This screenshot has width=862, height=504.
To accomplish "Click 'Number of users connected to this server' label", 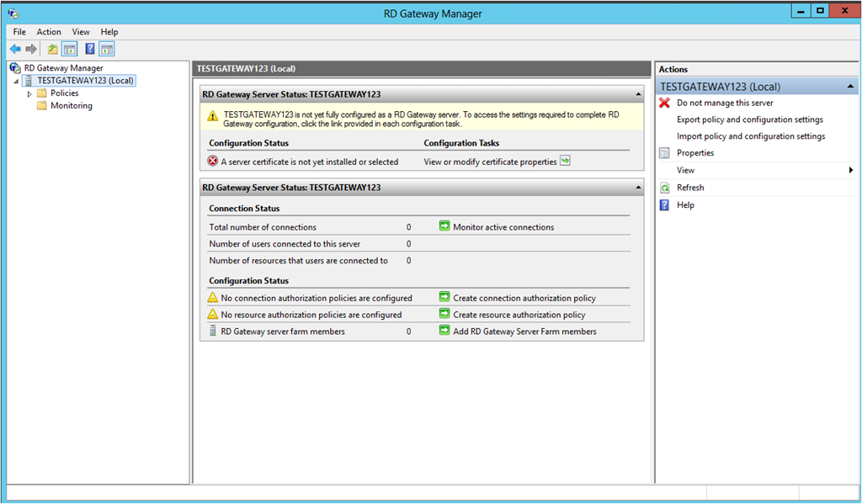I will coord(285,244).
